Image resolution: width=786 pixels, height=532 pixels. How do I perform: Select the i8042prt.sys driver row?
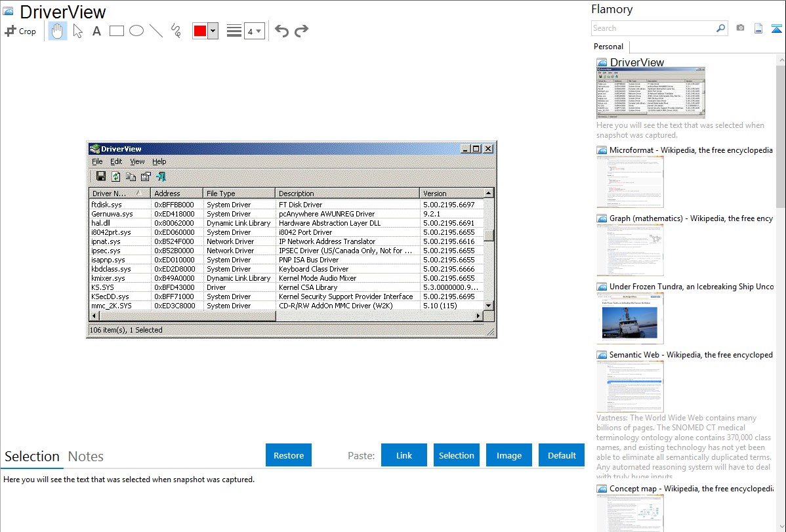(x=286, y=232)
